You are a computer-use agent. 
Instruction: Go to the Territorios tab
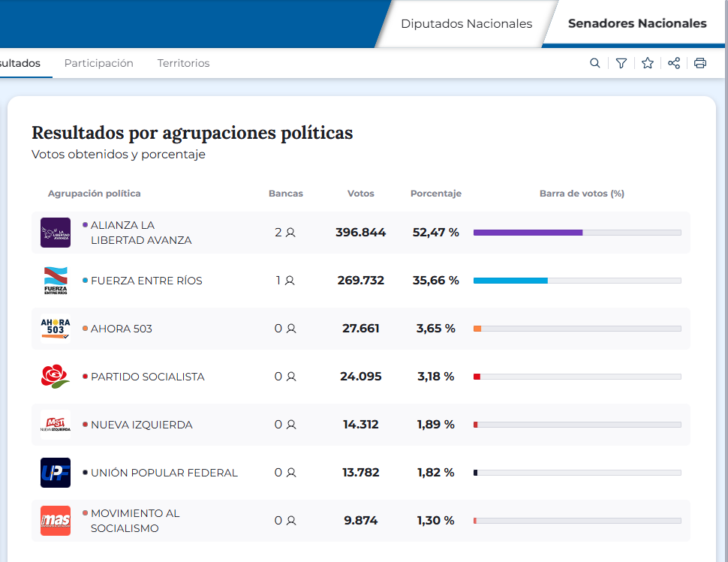[183, 63]
